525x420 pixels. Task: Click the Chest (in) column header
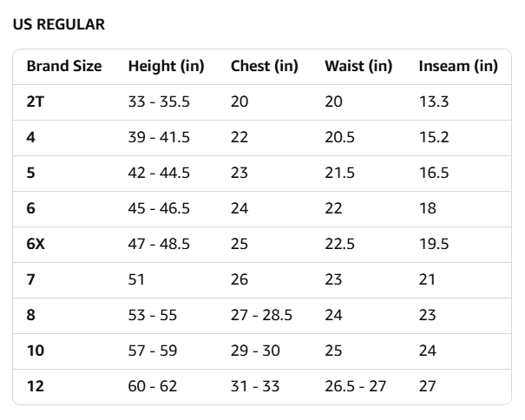click(x=264, y=66)
